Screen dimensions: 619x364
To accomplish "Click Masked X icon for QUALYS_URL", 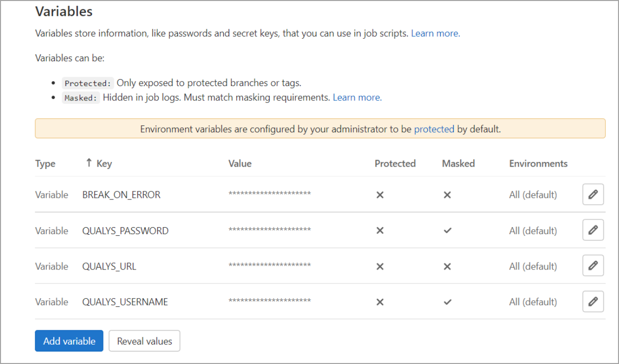I will (x=447, y=267).
